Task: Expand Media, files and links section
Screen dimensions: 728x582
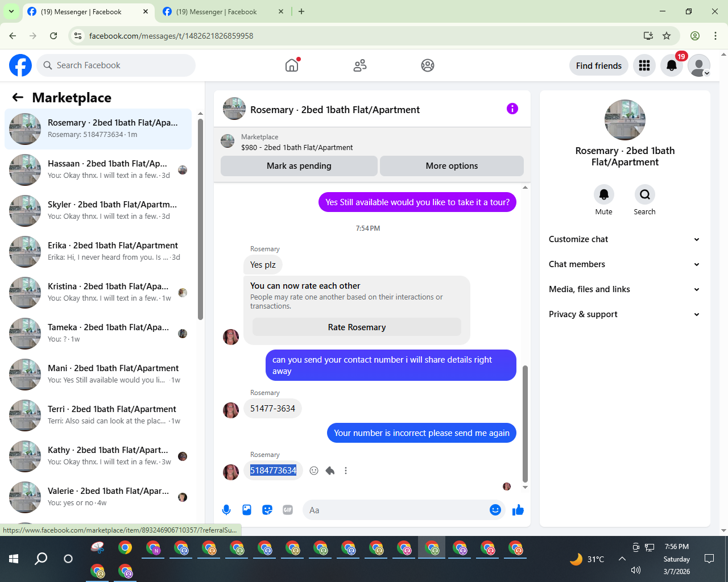Action: click(625, 289)
